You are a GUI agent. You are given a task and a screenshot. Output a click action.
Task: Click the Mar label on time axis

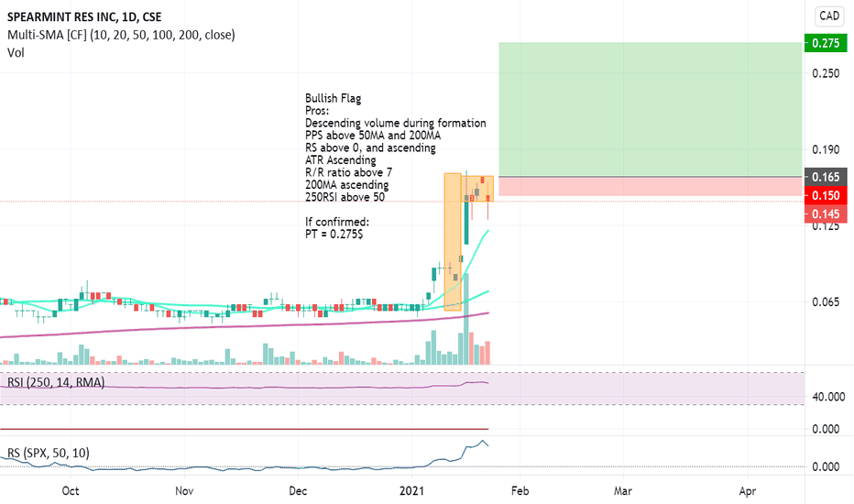click(622, 490)
